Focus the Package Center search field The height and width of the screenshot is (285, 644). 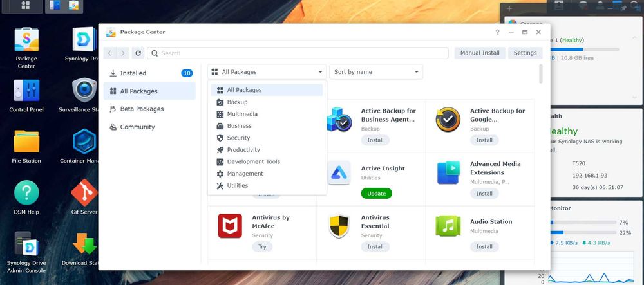click(x=298, y=53)
